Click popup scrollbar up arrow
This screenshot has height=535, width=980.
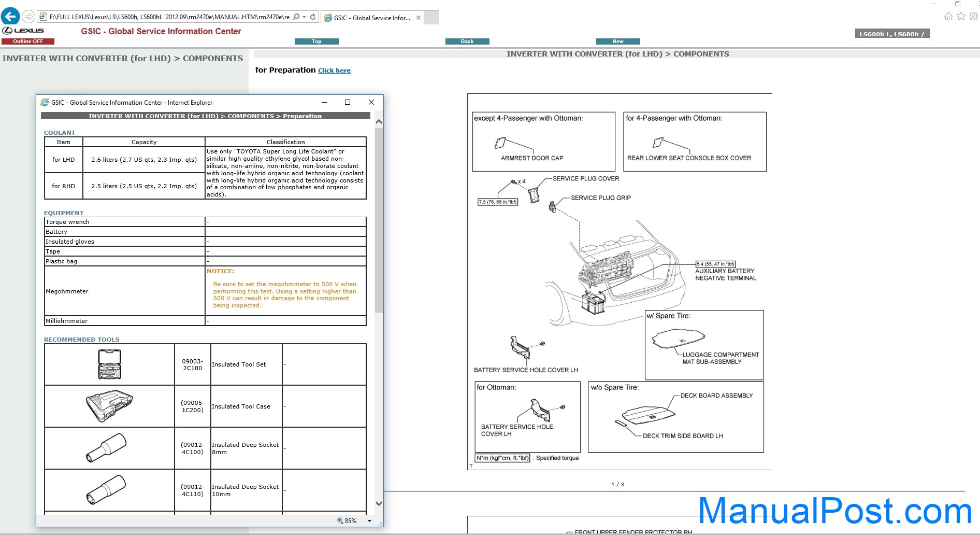(x=379, y=122)
